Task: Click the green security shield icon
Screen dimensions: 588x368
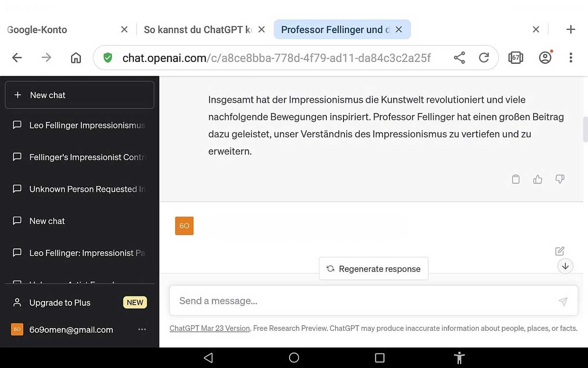Action: tap(108, 58)
